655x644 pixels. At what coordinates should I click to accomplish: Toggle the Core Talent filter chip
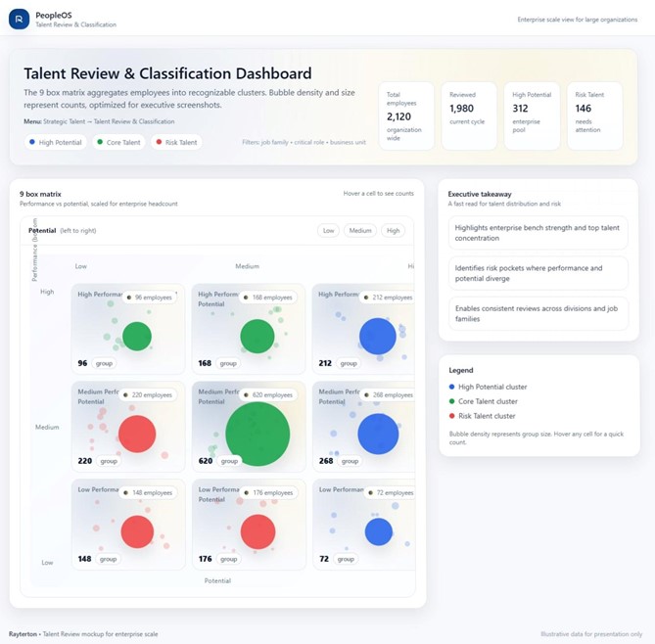point(118,142)
